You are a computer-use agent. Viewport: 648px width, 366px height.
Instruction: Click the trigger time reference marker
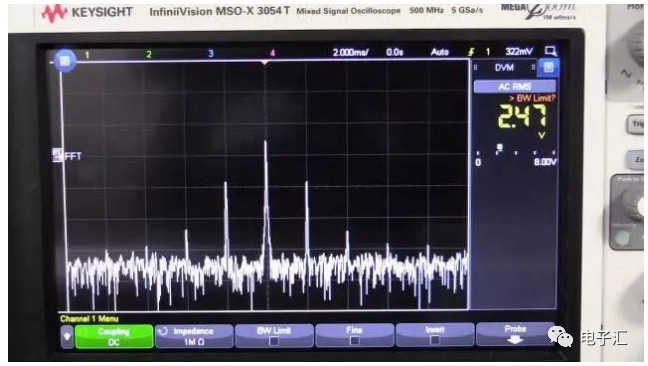(265, 62)
